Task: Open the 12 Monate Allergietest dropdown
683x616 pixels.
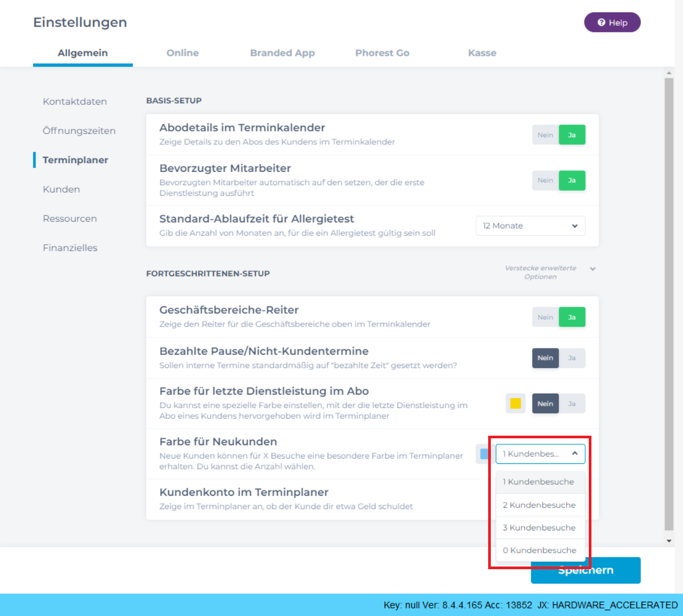Action: coord(530,226)
